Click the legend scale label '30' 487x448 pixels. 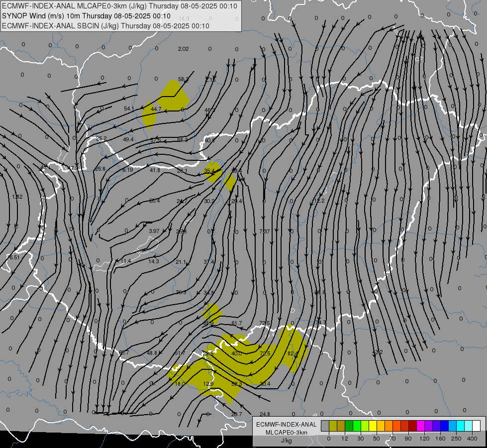[x=361, y=439]
